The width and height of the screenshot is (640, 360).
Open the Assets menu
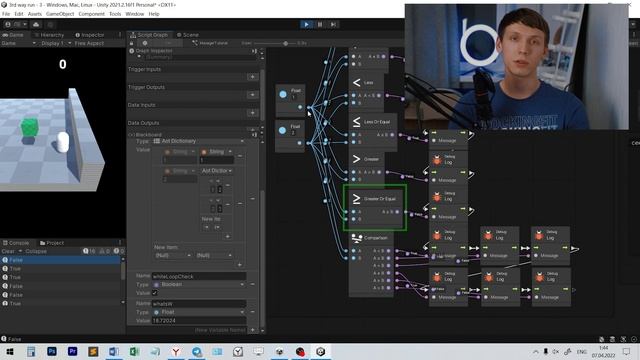tap(35, 14)
